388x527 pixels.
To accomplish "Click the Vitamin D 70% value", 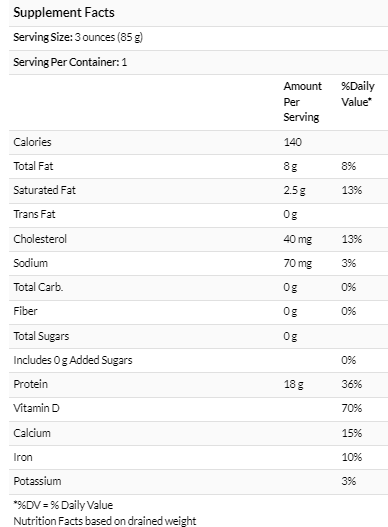I will tap(352, 408).
